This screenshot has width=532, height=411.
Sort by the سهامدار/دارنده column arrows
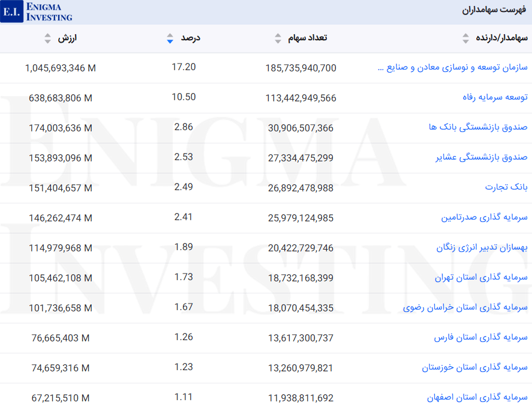(x=465, y=38)
